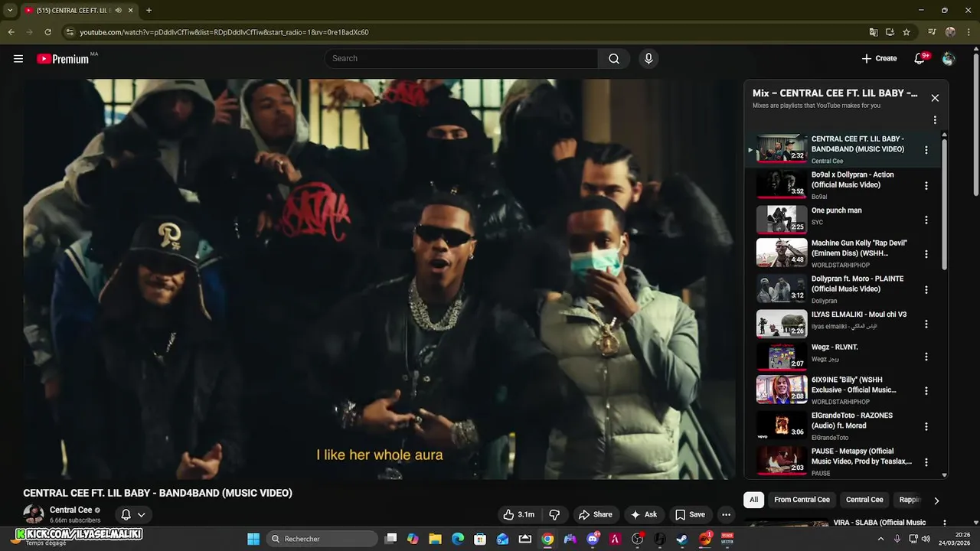Open Mix playlist options menu
Image resolution: width=980 pixels, height=551 pixels.
(935, 120)
